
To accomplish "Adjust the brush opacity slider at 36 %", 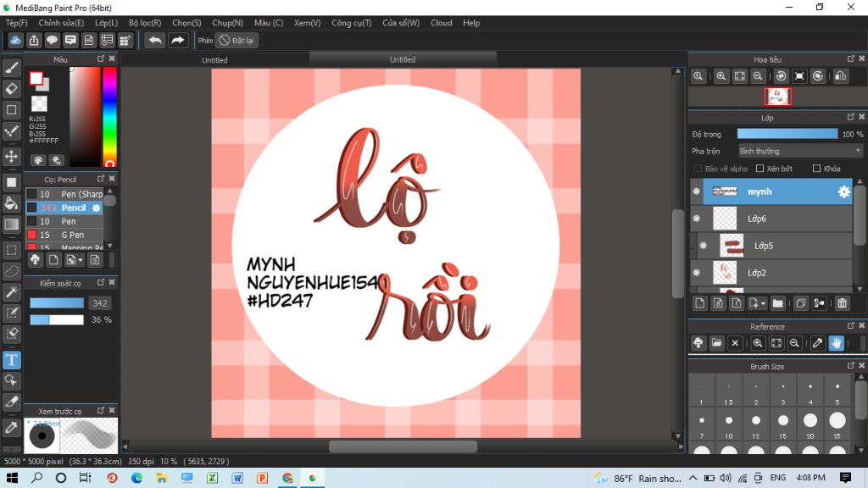I will point(57,319).
